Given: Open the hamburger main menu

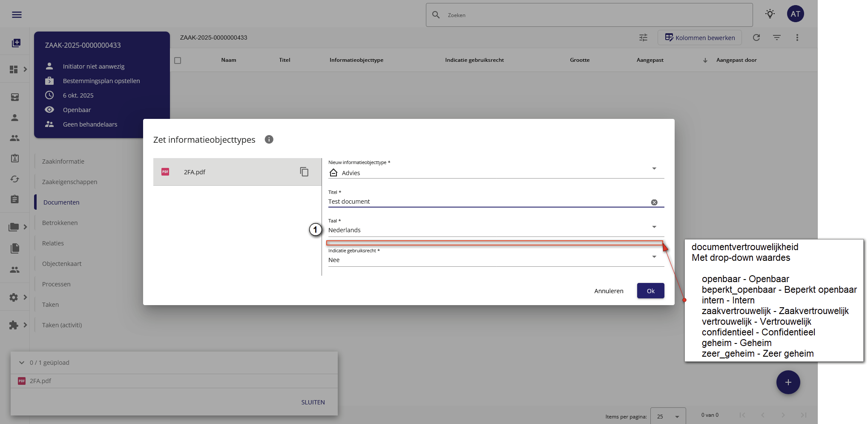Looking at the screenshot, I should click(17, 15).
